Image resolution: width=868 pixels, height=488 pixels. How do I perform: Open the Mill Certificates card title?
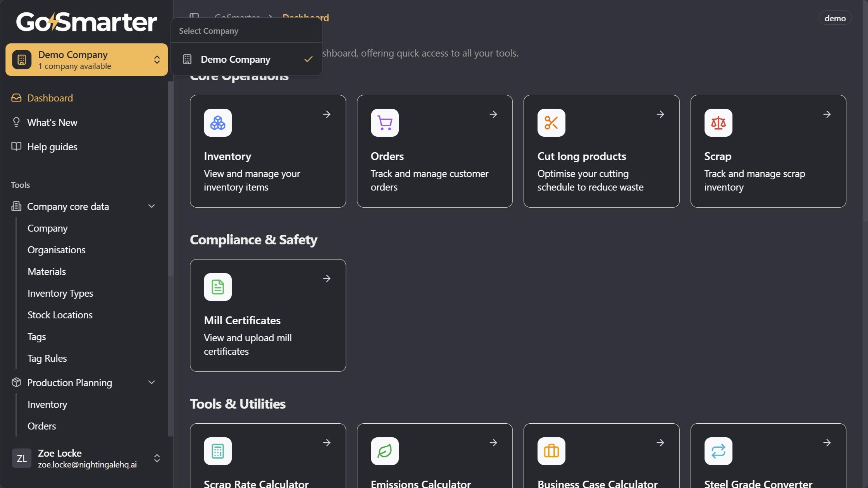coord(242,320)
